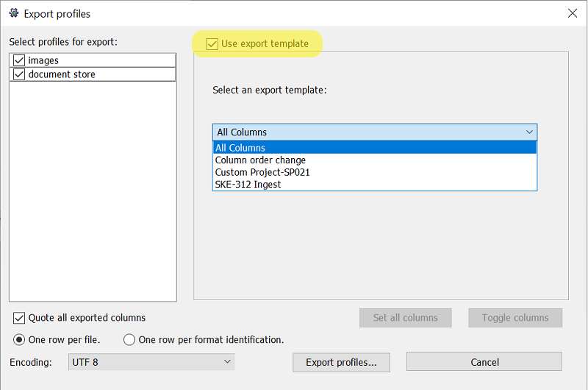Viewport: 588px width, 390px height.
Task: Click the gear icon in the Export profiles title bar
Action: click(14, 13)
